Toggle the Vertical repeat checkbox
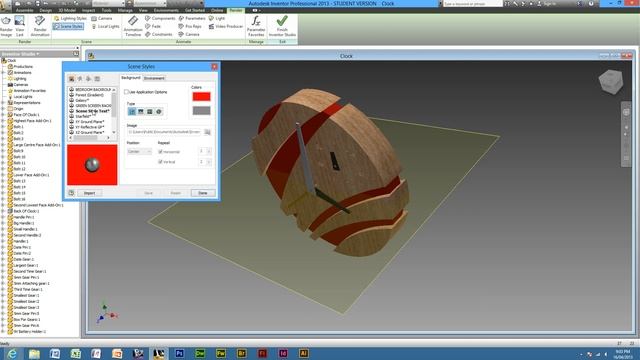The height and width of the screenshot is (360, 640). pos(160,162)
